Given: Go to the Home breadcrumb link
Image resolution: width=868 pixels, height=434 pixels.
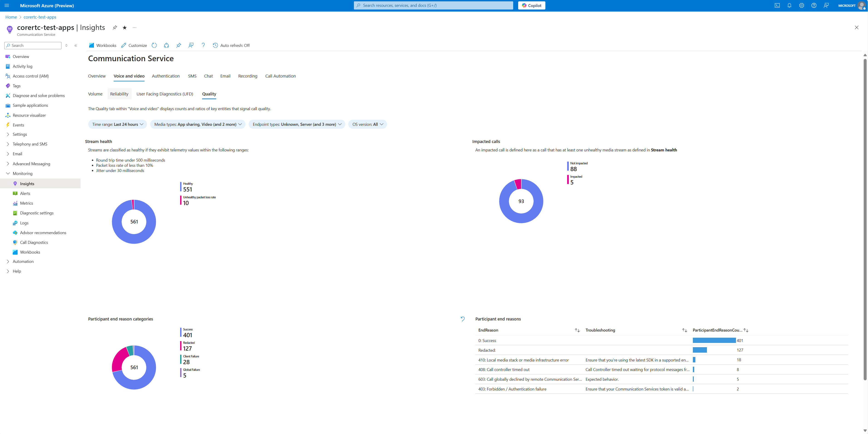Looking at the screenshot, I should click(x=11, y=17).
